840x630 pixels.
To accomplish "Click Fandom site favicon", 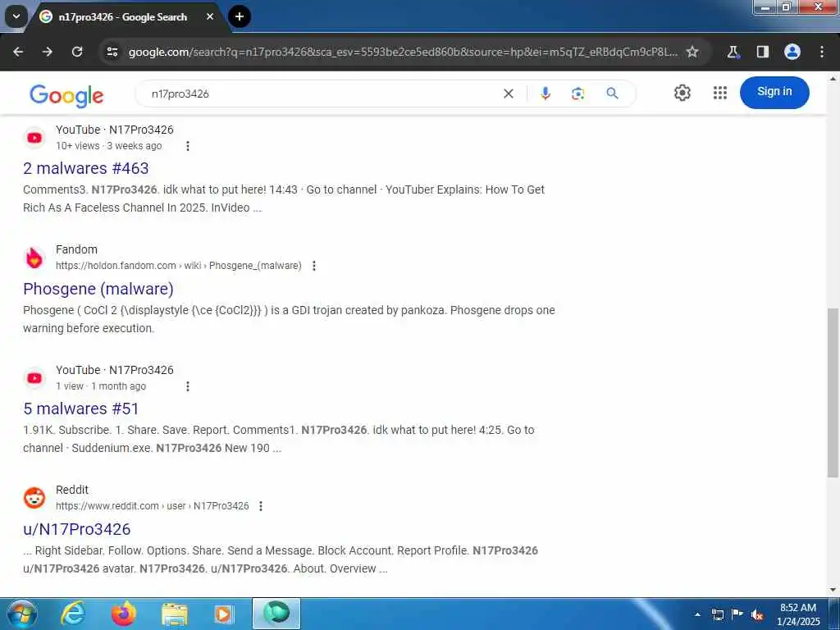I will (34, 258).
